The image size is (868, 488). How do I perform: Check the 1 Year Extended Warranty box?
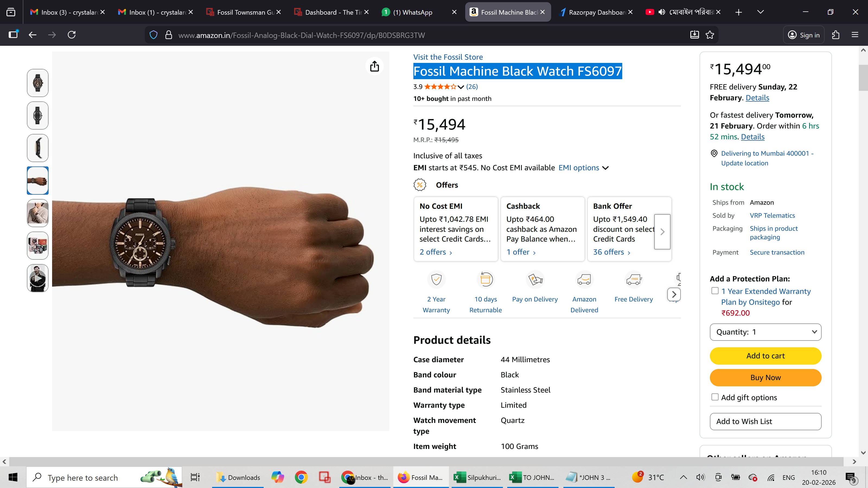(715, 291)
